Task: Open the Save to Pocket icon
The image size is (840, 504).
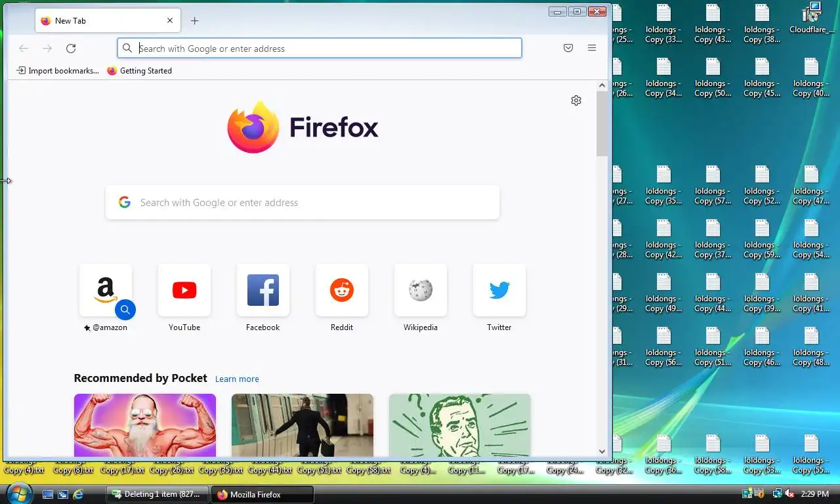Action: pyautogui.click(x=568, y=48)
